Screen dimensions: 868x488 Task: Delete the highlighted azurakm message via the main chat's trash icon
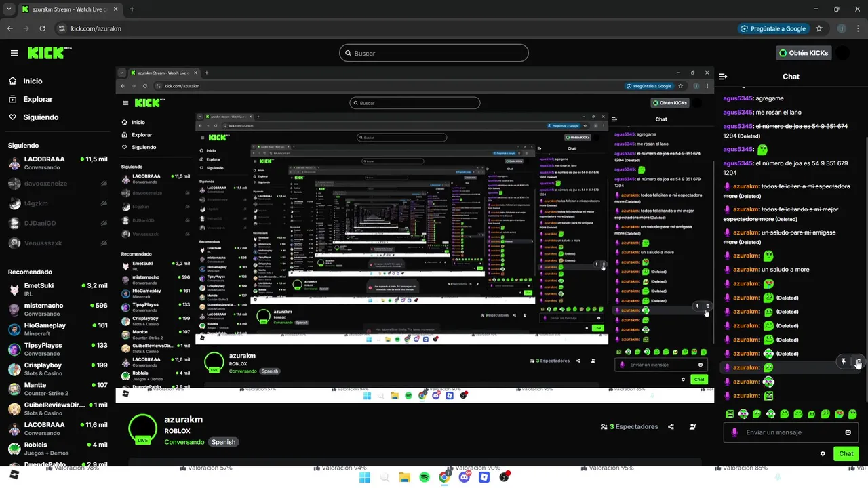click(x=858, y=362)
